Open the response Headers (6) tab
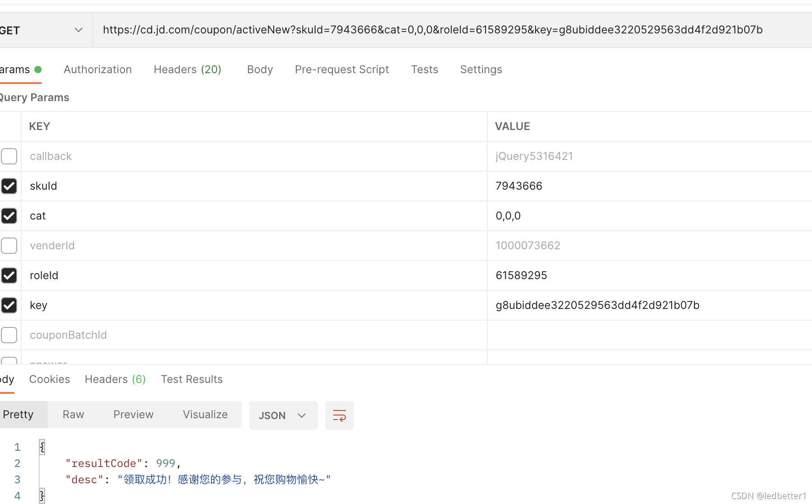 tap(115, 379)
